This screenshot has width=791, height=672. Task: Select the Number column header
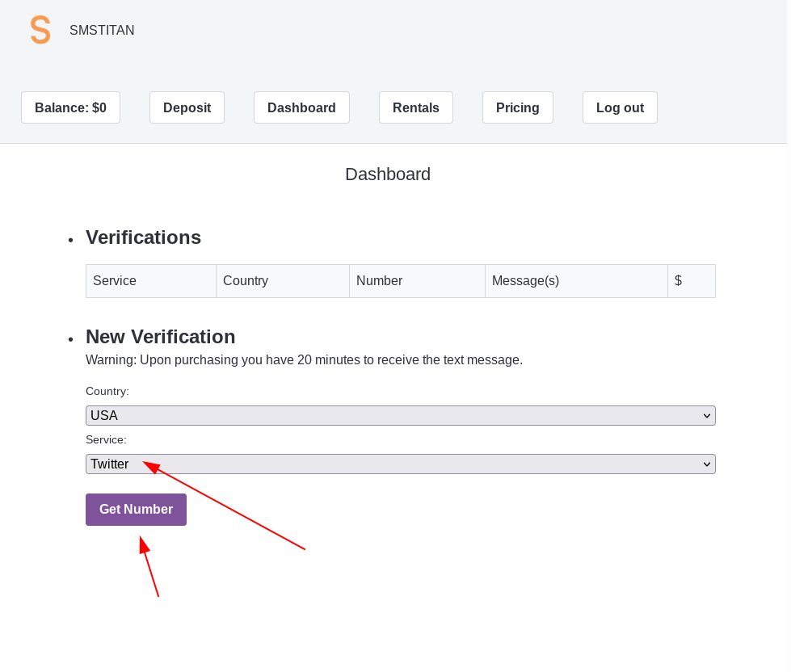tap(417, 281)
